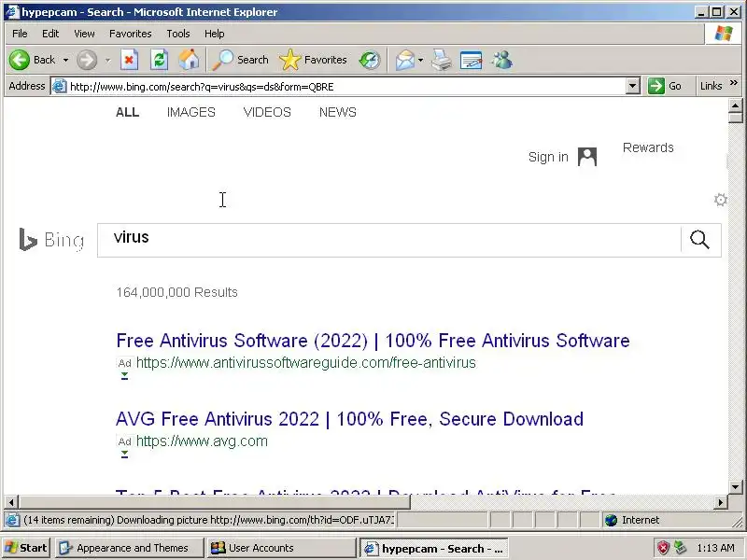Open Bing settings gear icon

720,200
